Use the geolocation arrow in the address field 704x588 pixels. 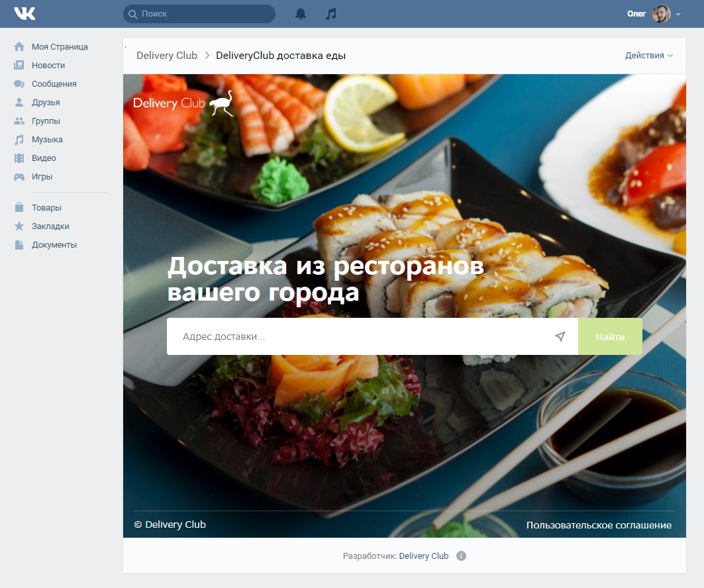pyautogui.click(x=560, y=336)
